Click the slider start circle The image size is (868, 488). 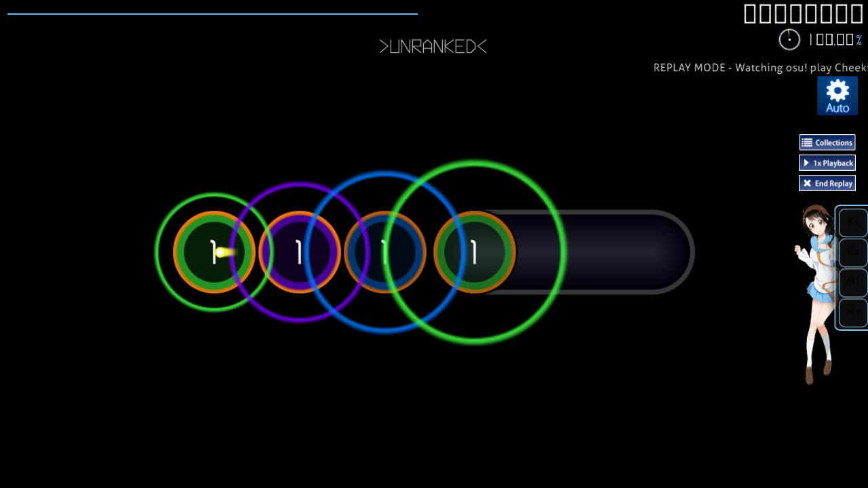[x=475, y=252]
